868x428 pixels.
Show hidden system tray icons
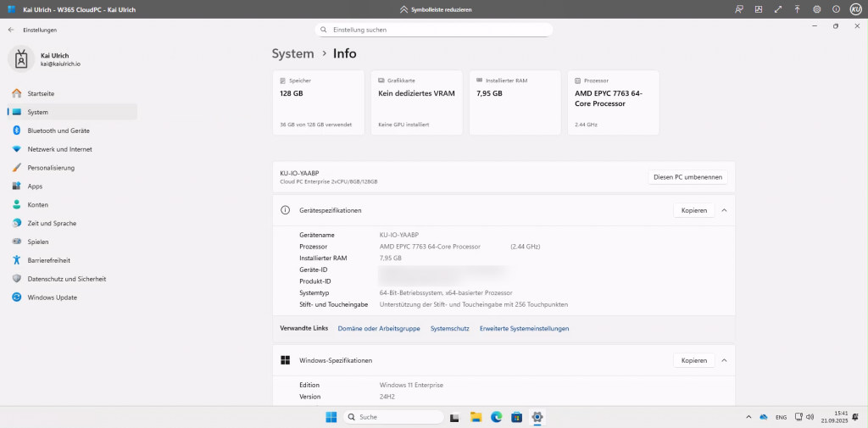[x=748, y=417]
